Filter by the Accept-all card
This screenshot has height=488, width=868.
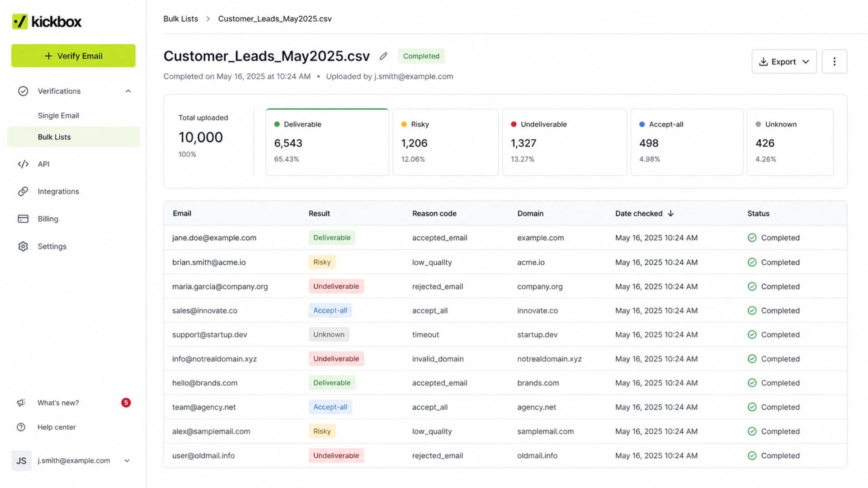tap(687, 142)
